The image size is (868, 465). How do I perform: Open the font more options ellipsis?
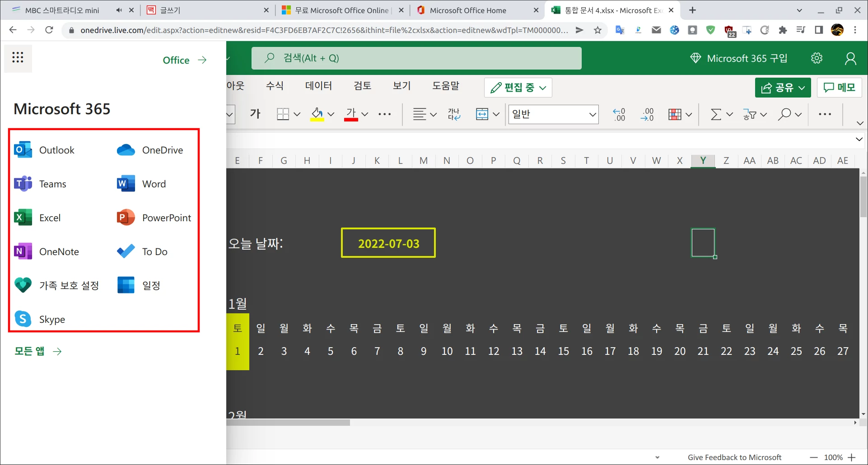point(385,114)
